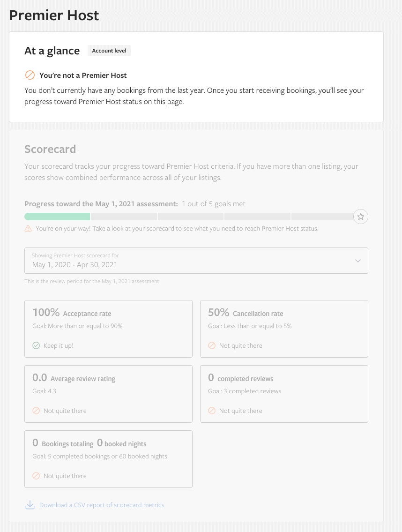
Task: Click the warning triangle beside the progress message
Action: pos(27,228)
